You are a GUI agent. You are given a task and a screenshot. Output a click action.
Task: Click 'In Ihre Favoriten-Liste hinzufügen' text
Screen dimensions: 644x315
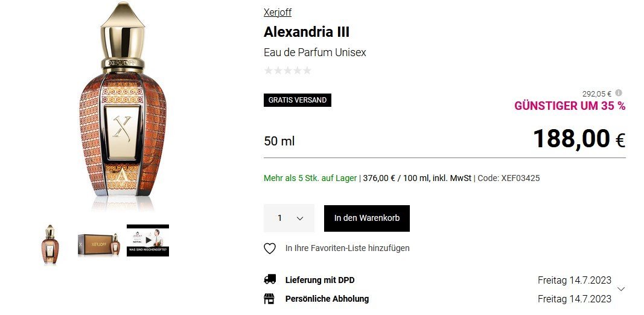point(348,248)
